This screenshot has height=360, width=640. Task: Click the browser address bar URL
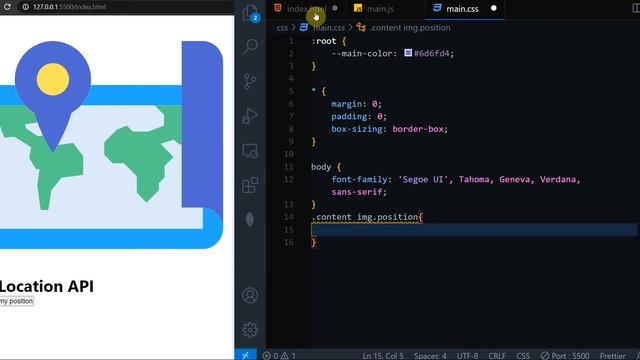[69, 7]
